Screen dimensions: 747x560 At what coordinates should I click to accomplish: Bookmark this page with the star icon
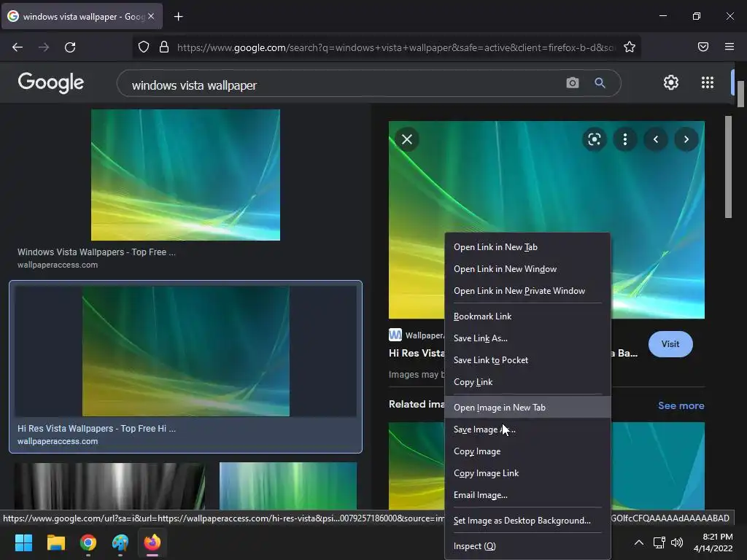click(x=630, y=47)
